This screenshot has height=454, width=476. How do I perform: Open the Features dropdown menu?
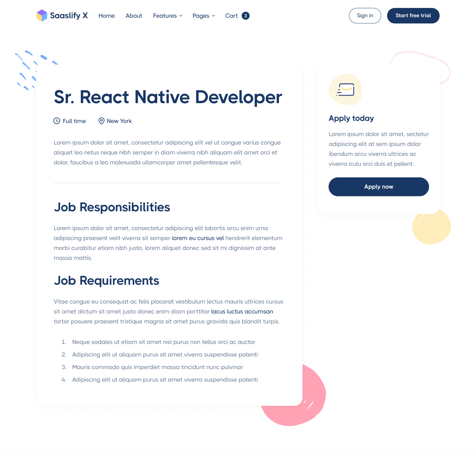click(x=165, y=16)
